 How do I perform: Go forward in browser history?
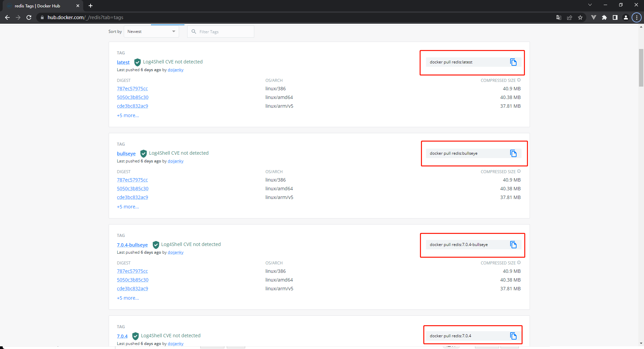pyautogui.click(x=18, y=17)
